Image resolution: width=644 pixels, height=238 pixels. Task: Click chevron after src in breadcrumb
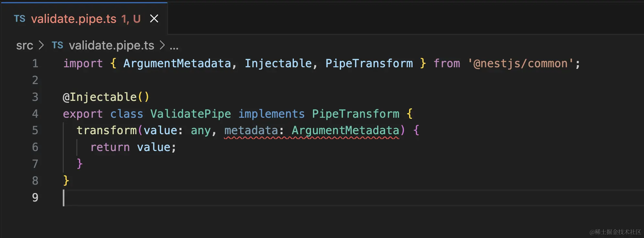click(x=41, y=46)
